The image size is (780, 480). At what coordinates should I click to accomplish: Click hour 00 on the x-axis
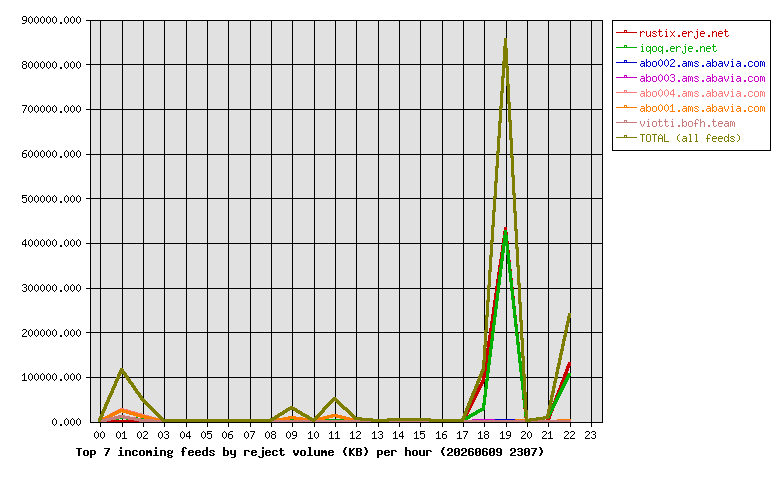tap(99, 435)
